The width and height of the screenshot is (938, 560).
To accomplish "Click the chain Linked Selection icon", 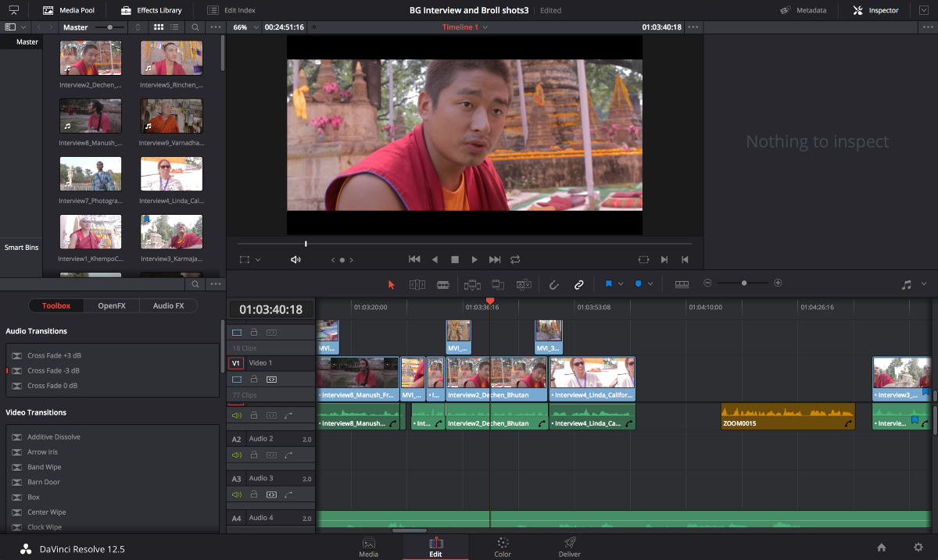I will [x=579, y=284].
